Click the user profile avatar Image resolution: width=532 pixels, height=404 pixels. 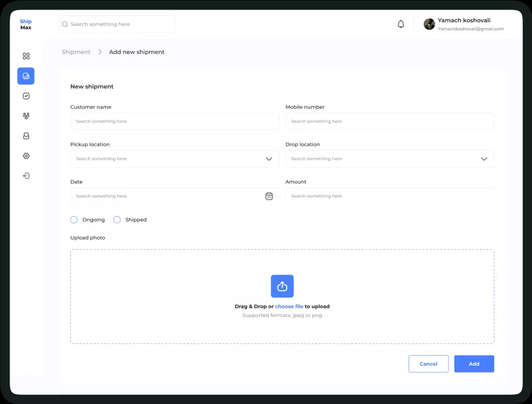[x=429, y=24]
